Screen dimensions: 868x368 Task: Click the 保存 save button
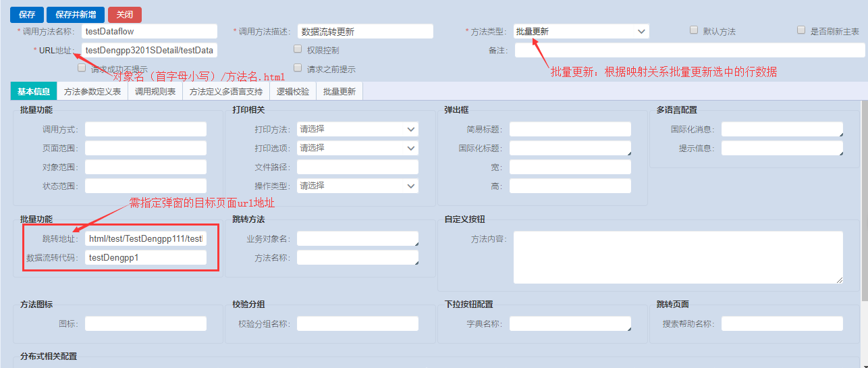coord(27,15)
